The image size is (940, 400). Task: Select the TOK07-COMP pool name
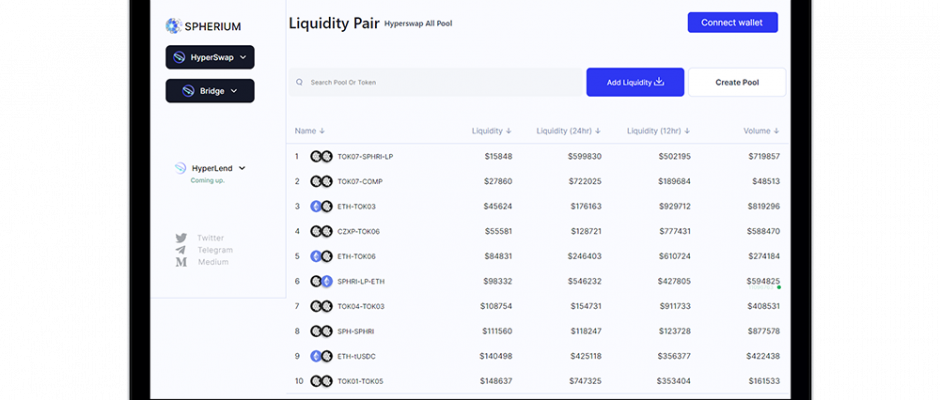click(x=360, y=181)
